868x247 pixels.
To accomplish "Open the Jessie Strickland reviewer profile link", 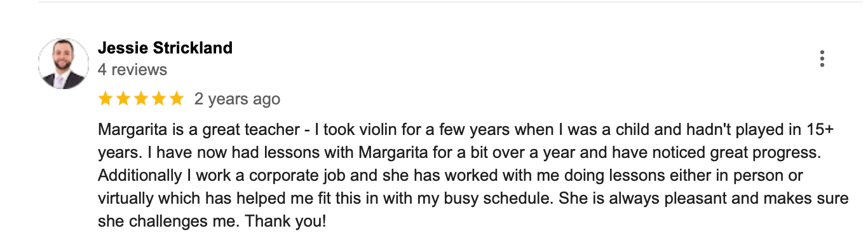I will (x=165, y=48).
